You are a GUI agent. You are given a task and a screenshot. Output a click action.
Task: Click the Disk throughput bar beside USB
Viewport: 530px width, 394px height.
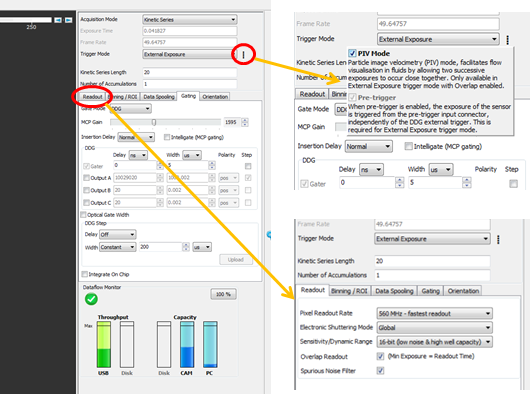pos(127,345)
